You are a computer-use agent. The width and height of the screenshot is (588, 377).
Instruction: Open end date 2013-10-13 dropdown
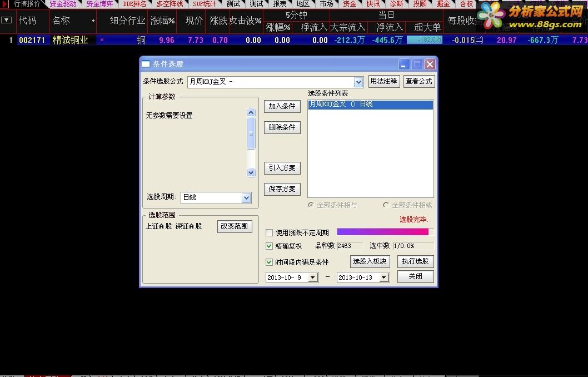(x=383, y=277)
